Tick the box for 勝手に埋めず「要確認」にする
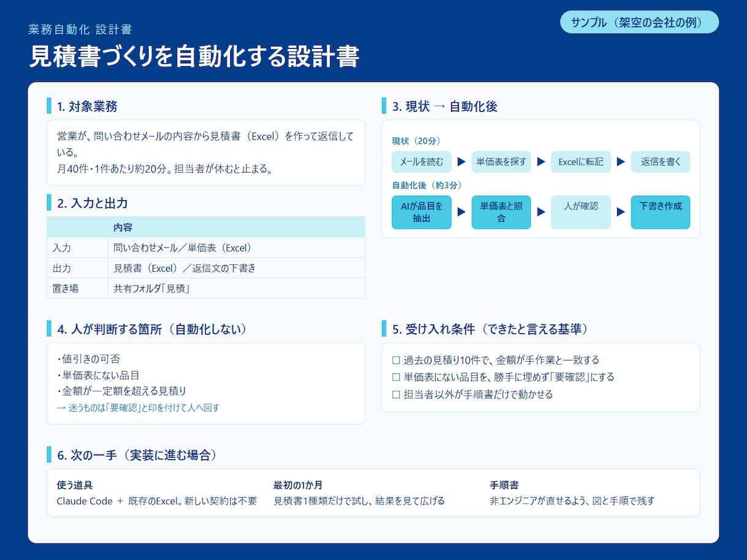 (396, 377)
